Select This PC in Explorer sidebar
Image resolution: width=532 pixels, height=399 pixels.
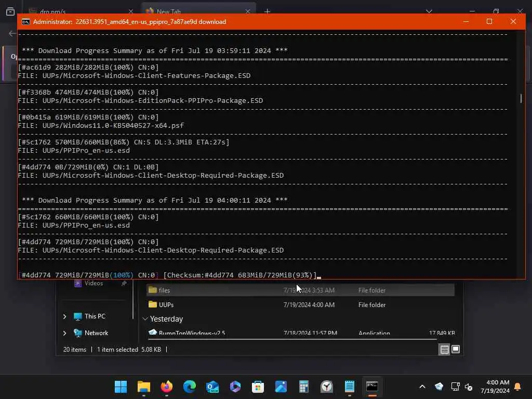[x=89, y=316]
